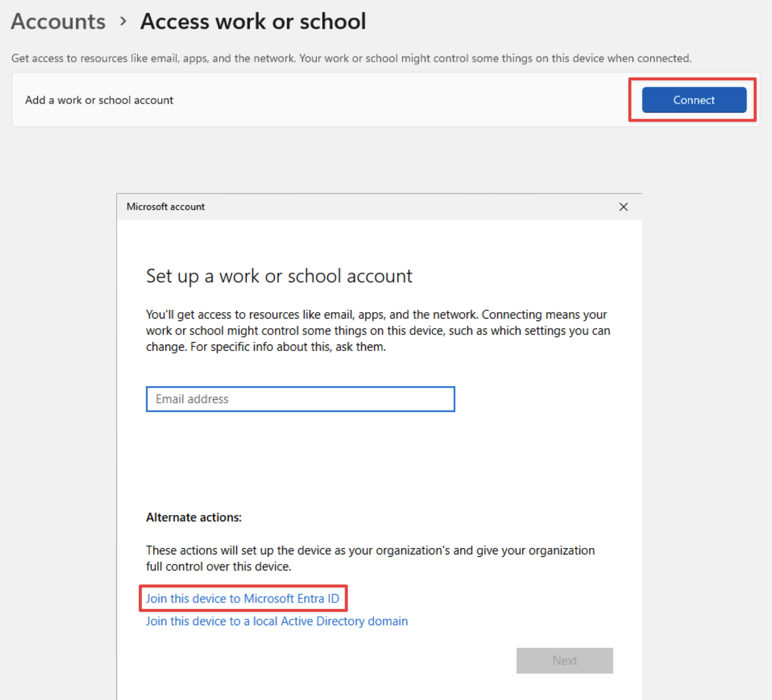This screenshot has height=700, width=772.
Task: Click the breadcrumb chevron after Accounts
Action: tap(123, 21)
